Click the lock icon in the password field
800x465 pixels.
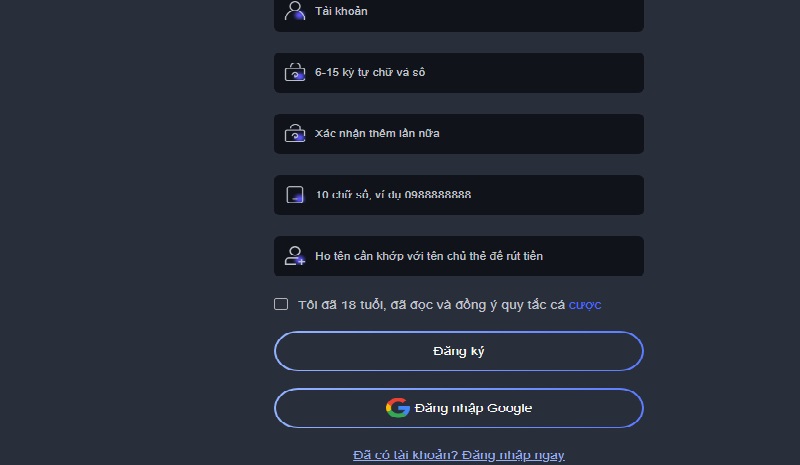[x=294, y=72]
